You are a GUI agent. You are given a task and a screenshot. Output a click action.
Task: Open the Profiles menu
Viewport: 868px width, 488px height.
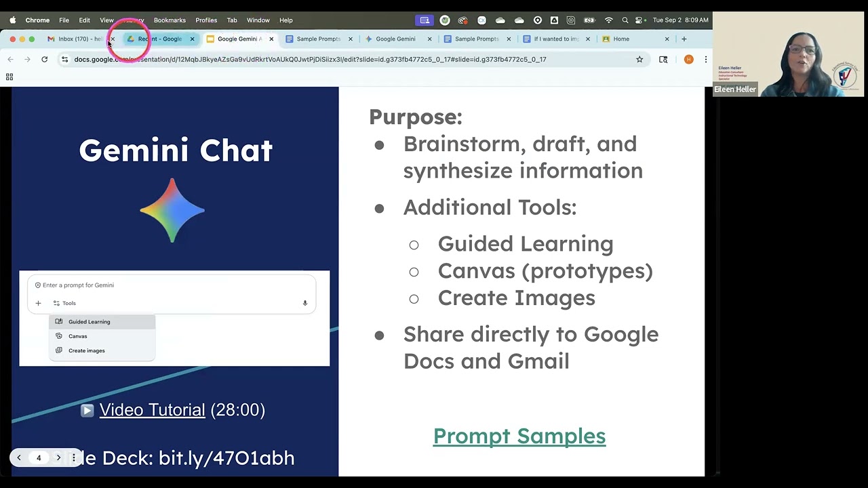click(206, 20)
